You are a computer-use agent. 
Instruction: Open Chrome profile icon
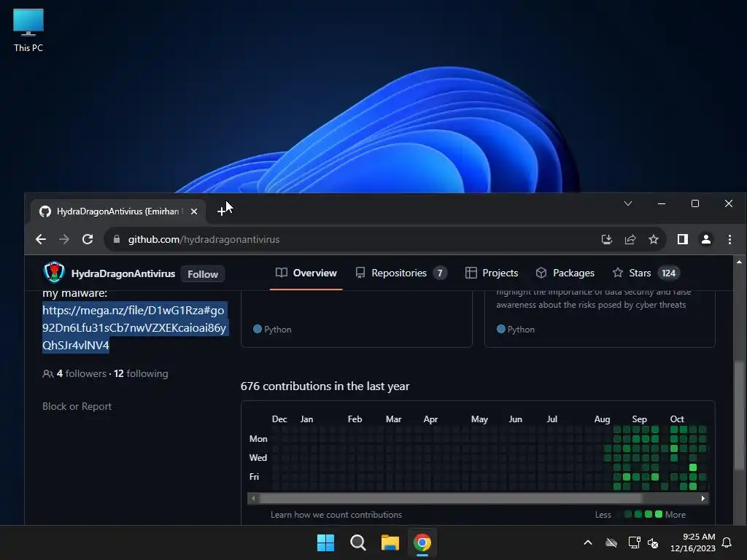click(706, 239)
